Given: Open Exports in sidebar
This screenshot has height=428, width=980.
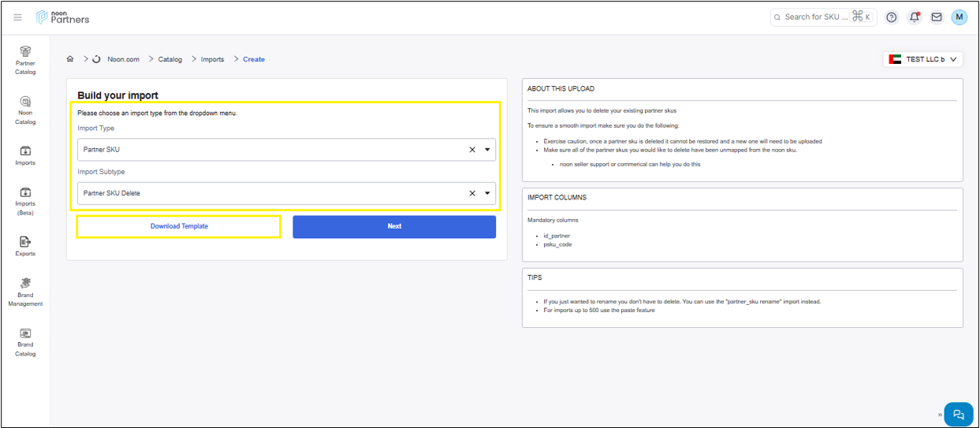Looking at the screenshot, I should tap(25, 246).
